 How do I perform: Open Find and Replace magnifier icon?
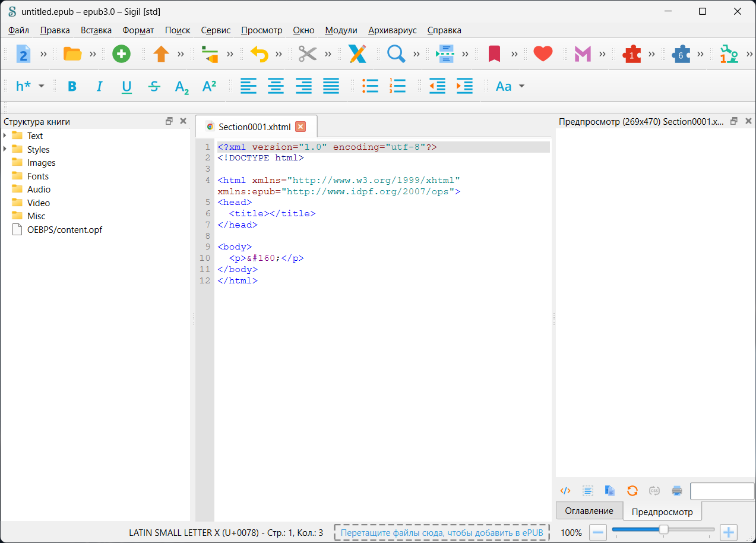396,54
